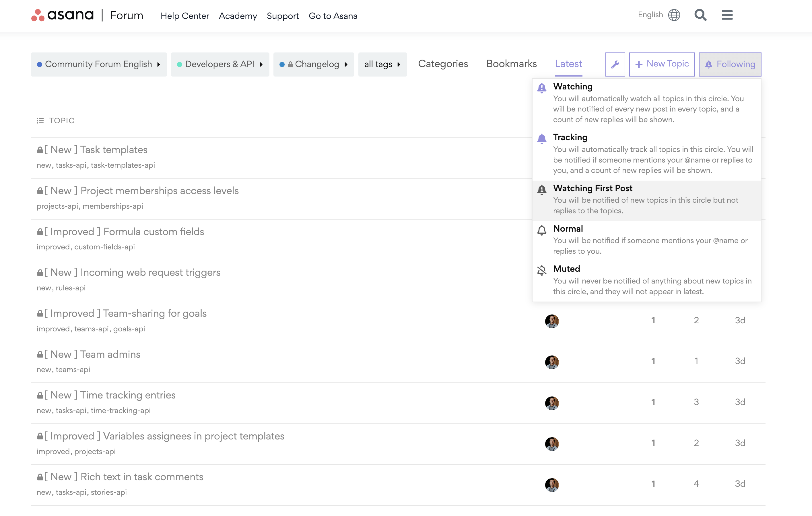Open the Help Center link
This screenshot has height=516, width=812.
pyautogui.click(x=185, y=16)
